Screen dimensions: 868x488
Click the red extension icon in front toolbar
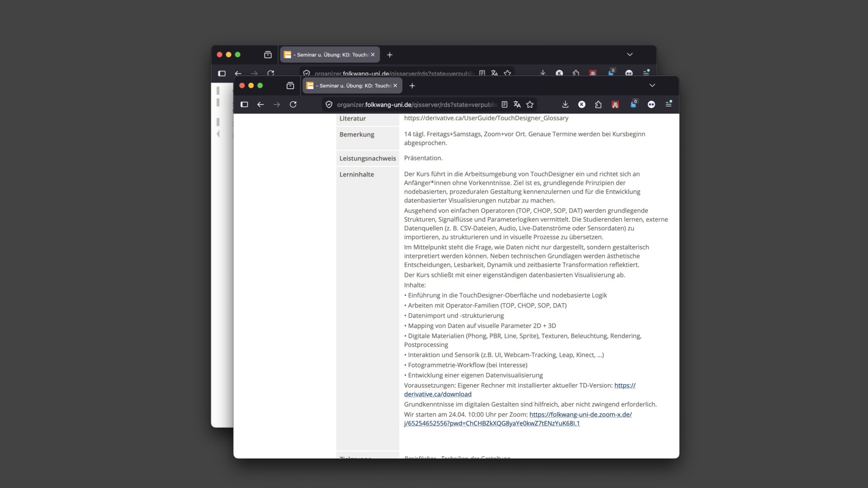click(x=615, y=104)
